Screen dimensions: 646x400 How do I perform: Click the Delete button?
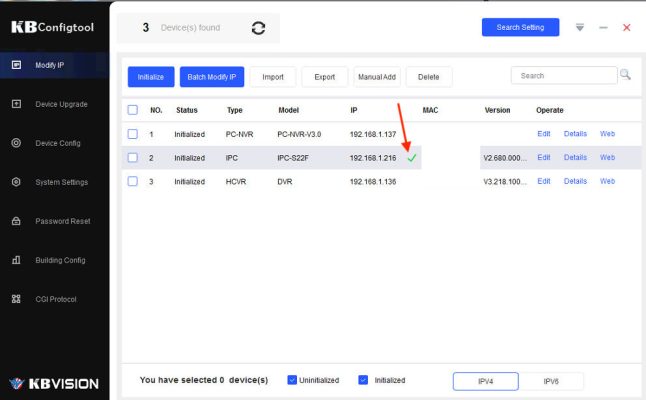pos(428,77)
